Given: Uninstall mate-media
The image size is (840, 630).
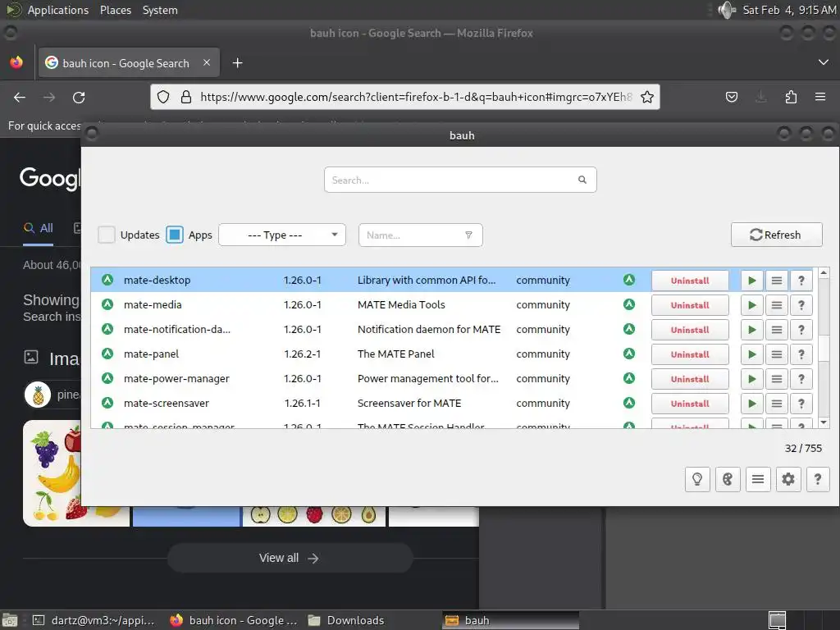Looking at the screenshot, I should click(x=690, y=305).
